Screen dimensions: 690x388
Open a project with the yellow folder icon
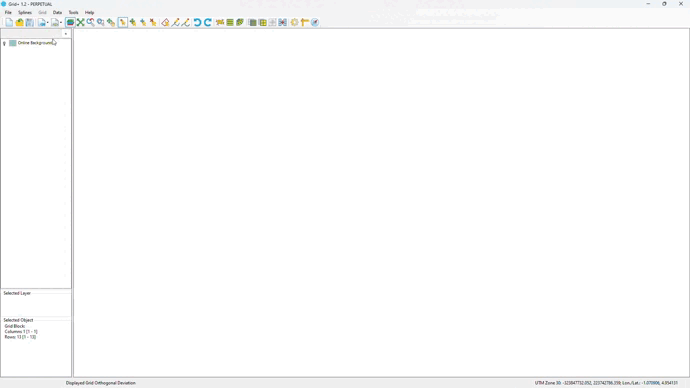[x=19, y=22]
